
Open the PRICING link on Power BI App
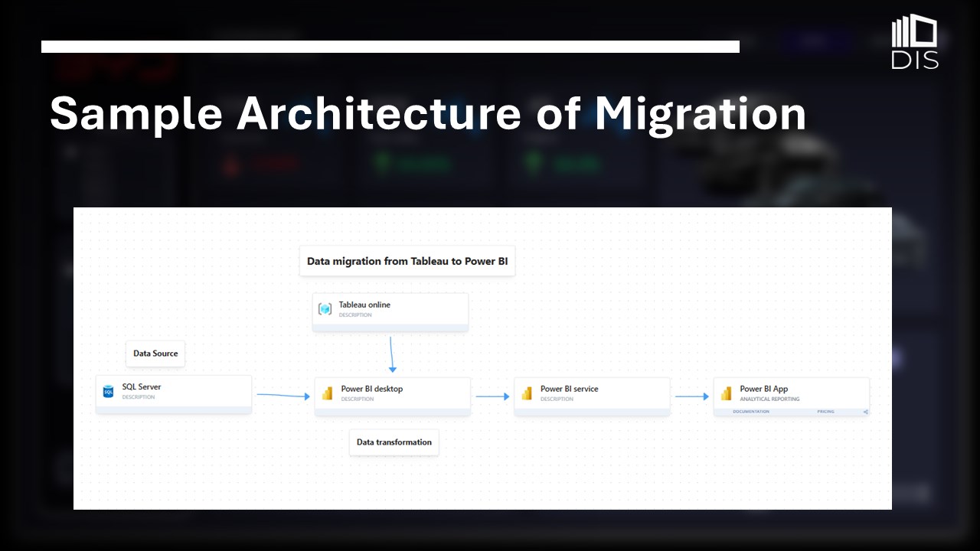[x=825, y=412]
